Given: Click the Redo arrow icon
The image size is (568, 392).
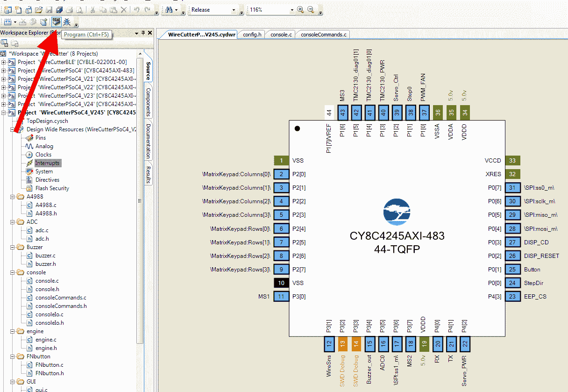Looking at the screenshot, I should (x=147, y=9).
